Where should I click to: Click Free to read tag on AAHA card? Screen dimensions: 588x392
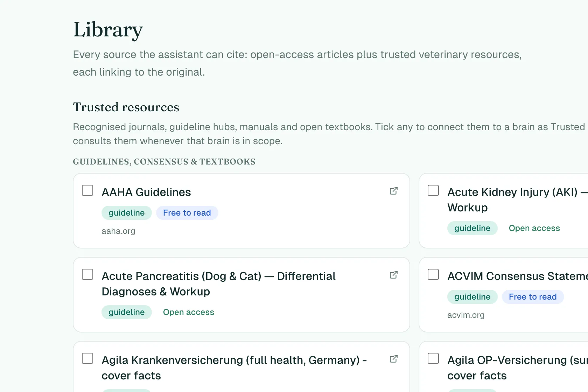(187, 213)
